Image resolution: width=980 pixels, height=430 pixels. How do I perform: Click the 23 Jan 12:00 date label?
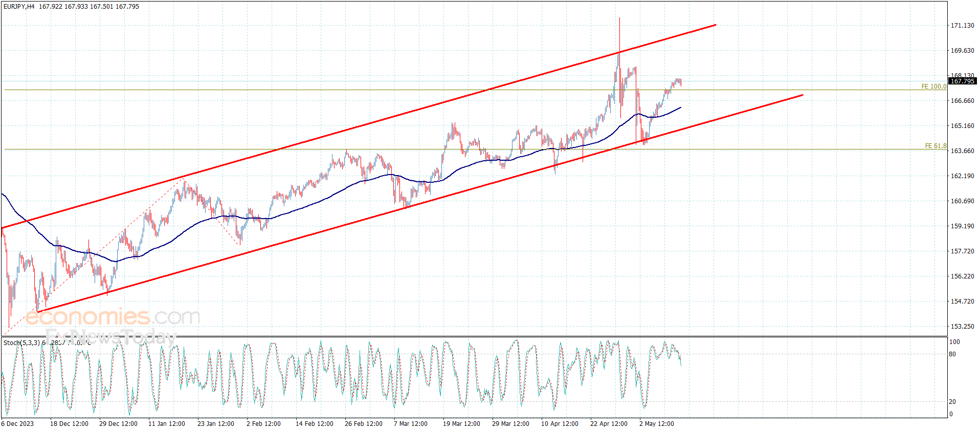tap(216, 424)
